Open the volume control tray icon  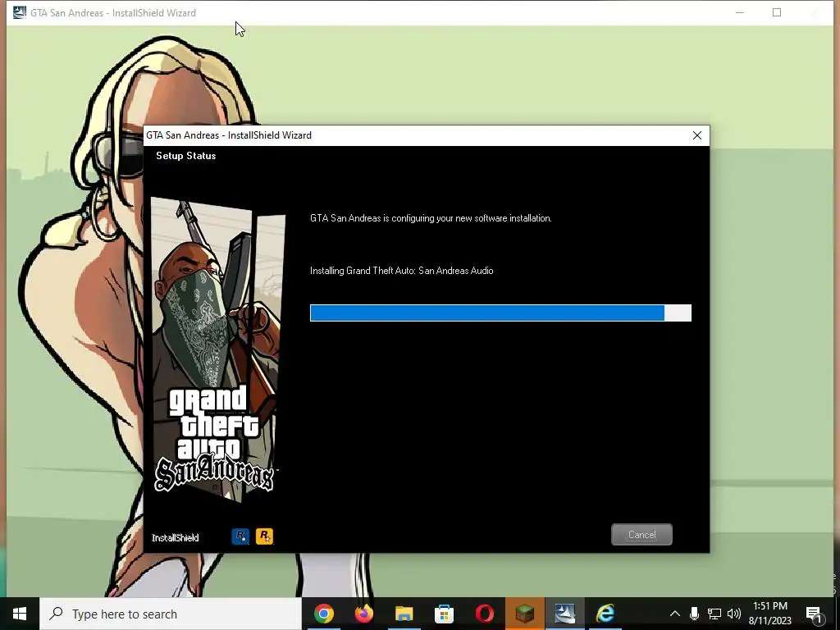point(734,614)
